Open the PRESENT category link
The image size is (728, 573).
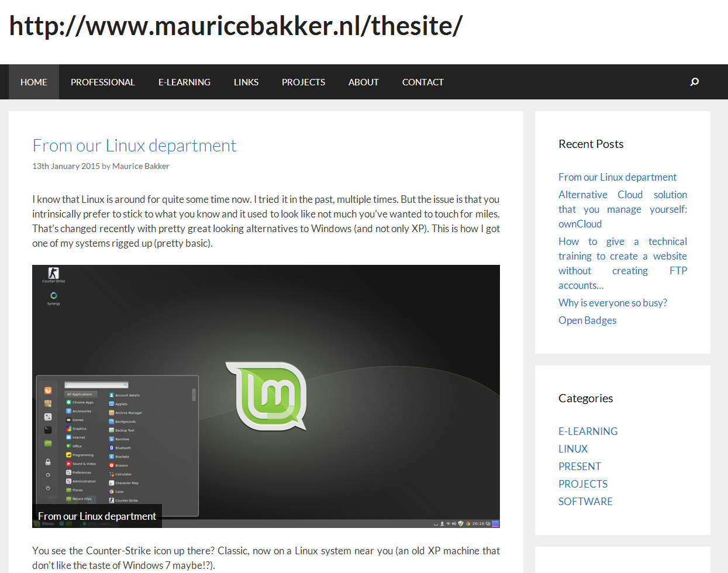(580, 467)
